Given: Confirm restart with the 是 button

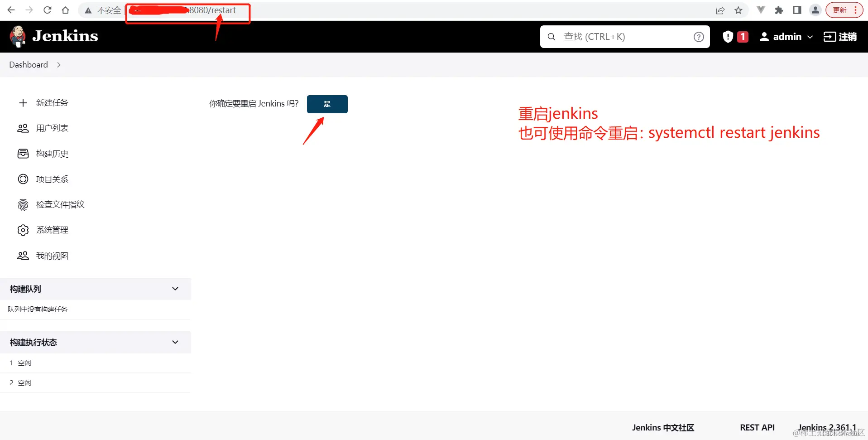Looking at the screenshot, I should (327, 104).
